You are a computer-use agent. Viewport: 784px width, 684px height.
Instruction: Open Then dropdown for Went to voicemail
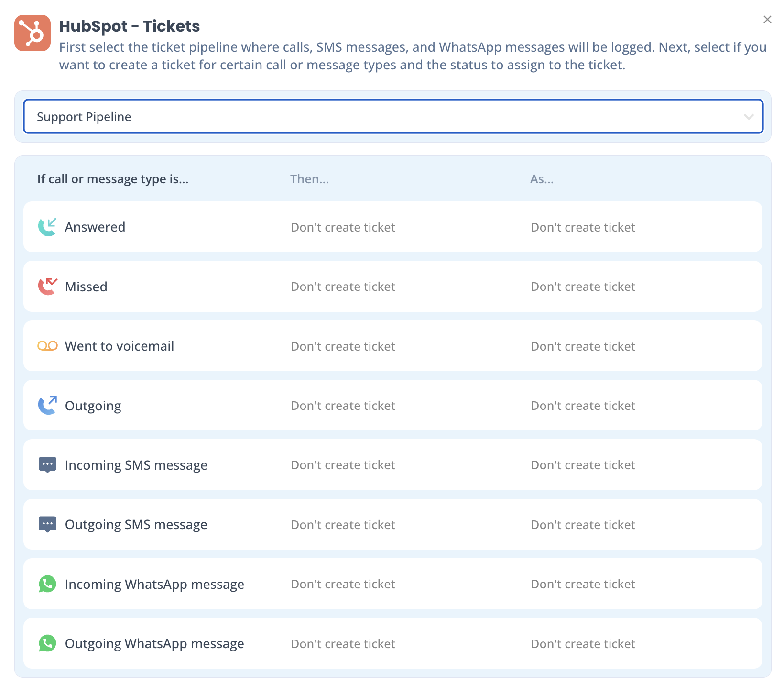tap(343, 346)
